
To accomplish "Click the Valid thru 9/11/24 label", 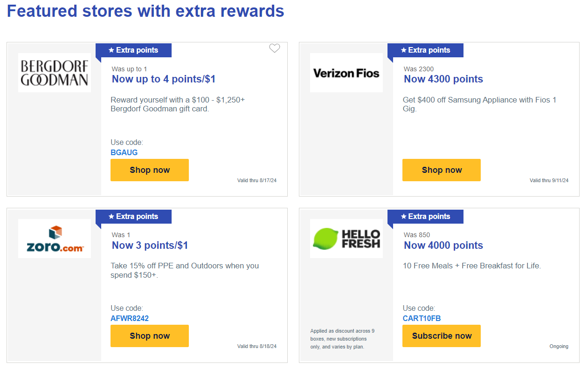I will (x=549, y=180).
